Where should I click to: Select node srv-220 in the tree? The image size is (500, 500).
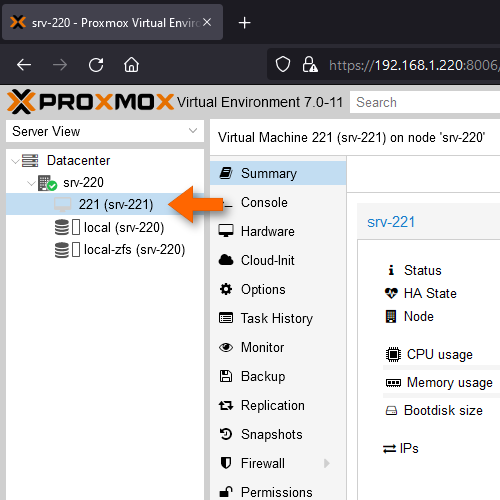click(83, 183)
